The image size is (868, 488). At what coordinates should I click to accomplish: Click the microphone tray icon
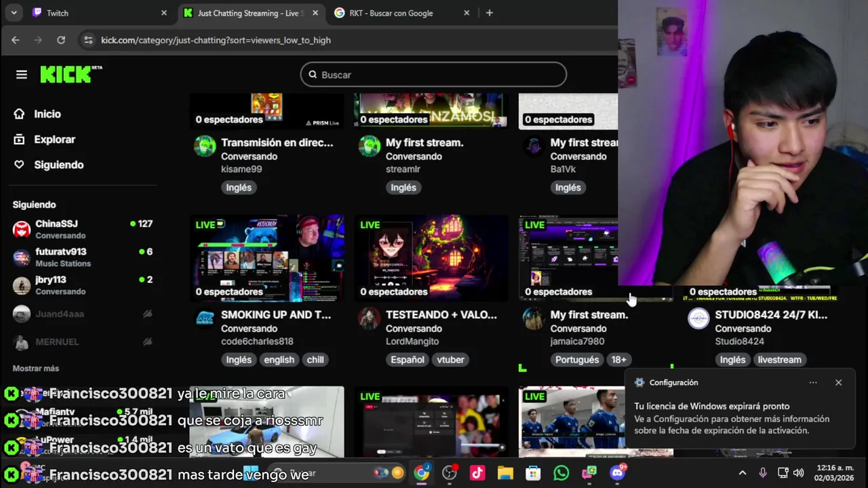click(763, 473)
